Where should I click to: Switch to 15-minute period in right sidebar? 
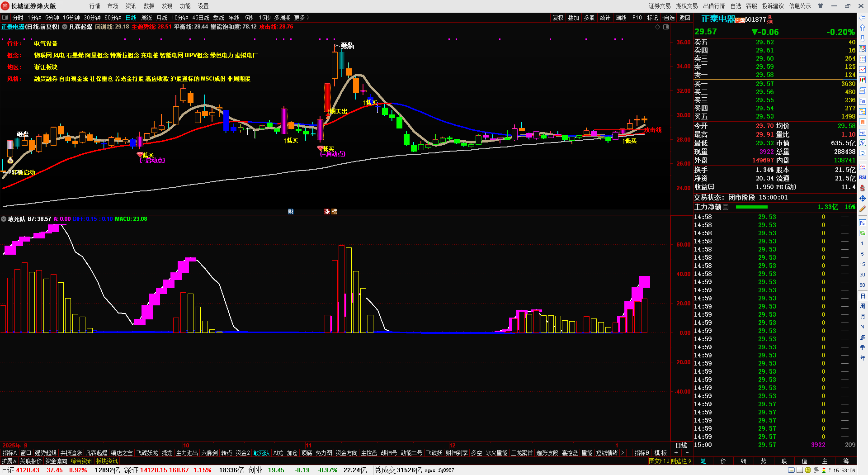pos(862,264)
